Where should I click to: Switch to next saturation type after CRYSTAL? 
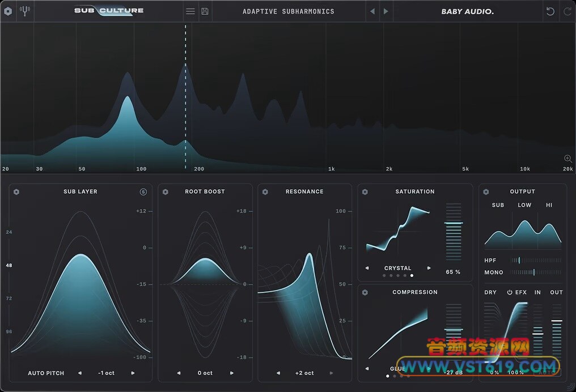(429, 268)
